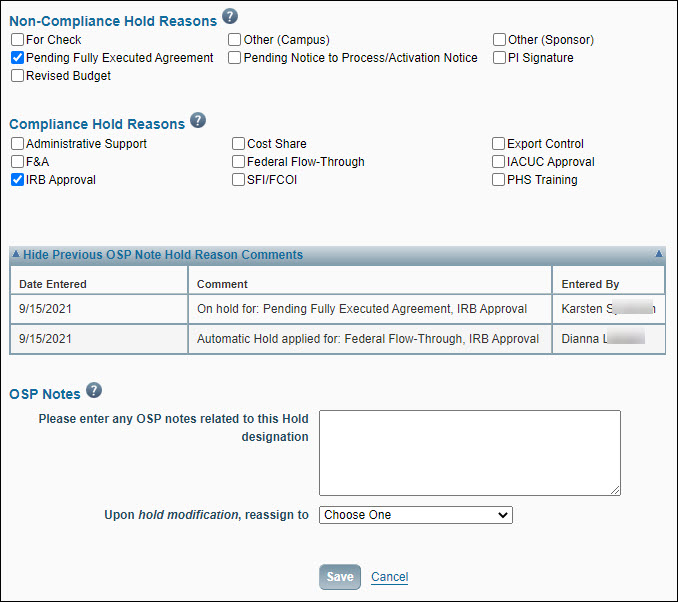Tick the PI Signature checkbox
678x602 pixels.
click(499, 58)
